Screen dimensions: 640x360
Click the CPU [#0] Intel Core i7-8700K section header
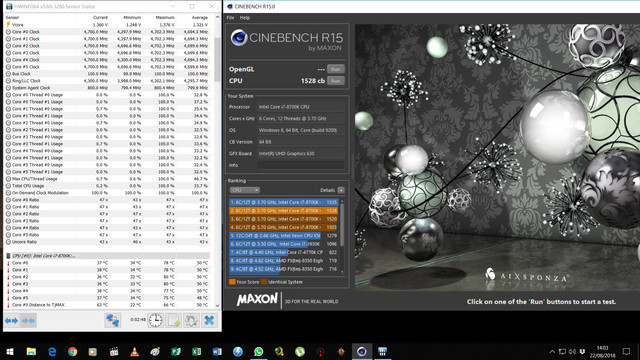pos(107,256)
